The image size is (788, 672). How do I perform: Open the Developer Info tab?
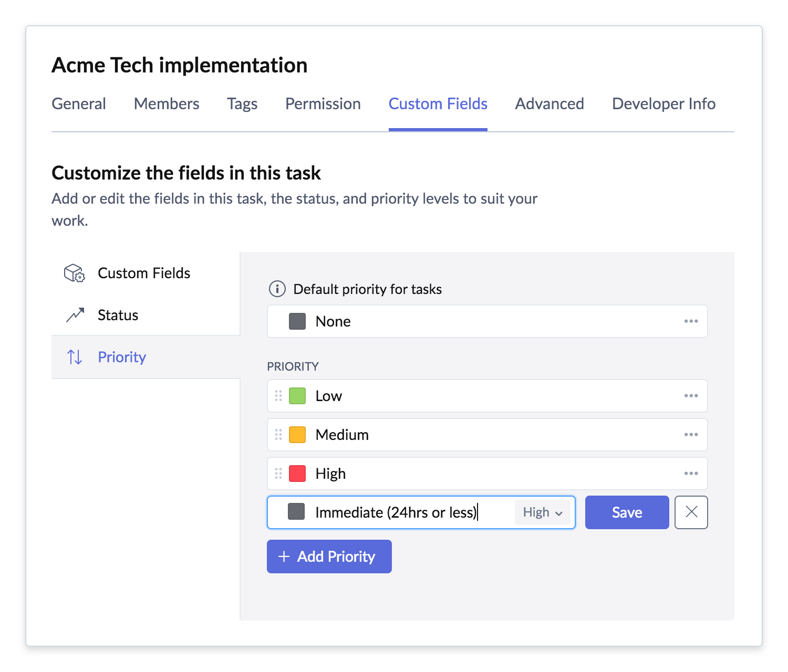click(x=663, y=104)
